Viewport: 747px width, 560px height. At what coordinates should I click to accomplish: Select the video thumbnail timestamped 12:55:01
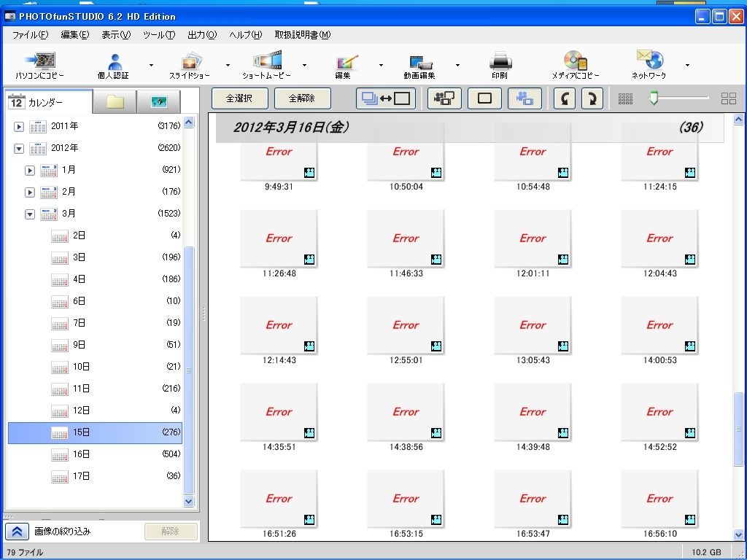(406, 326)
